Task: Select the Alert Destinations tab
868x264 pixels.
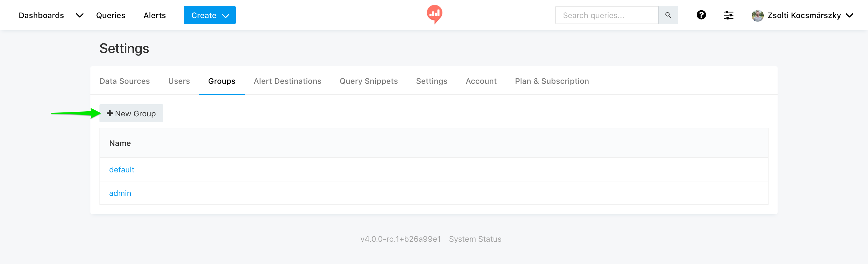Action: tap(287, 81)
